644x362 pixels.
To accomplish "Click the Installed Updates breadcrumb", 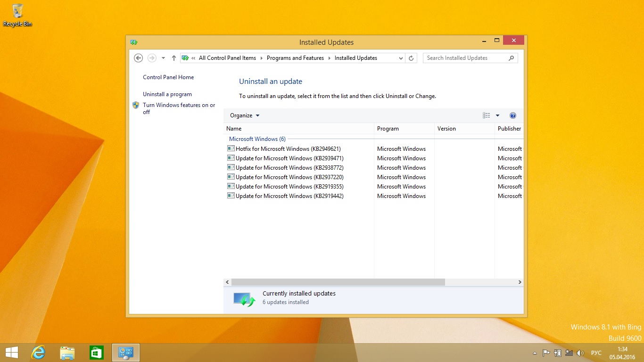I will pos(356,58).
